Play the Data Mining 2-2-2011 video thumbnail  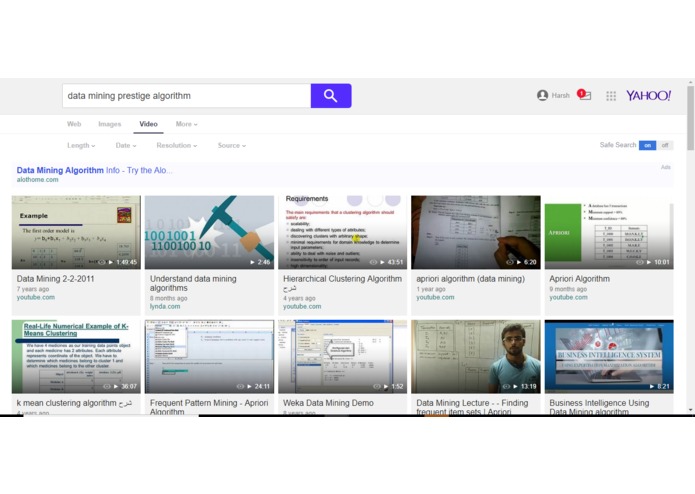point(76,232)
